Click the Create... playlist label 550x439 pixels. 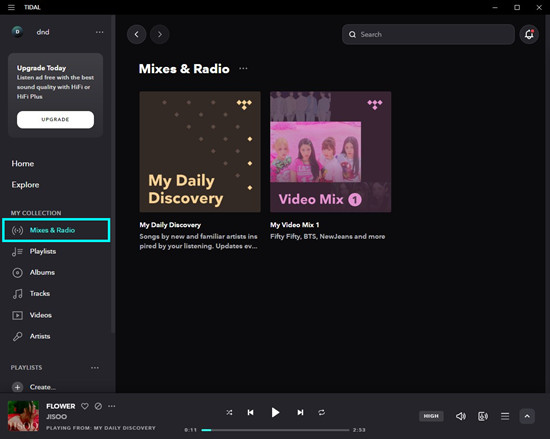click(43, 387)
